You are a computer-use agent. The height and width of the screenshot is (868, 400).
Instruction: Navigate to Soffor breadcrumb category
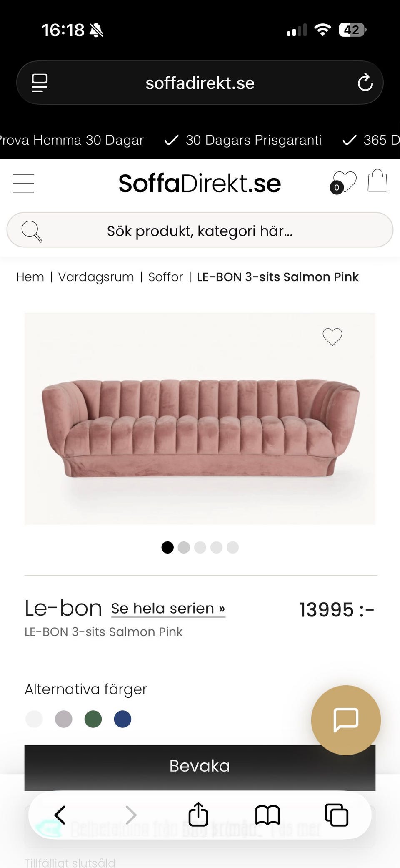coord(165,277)
